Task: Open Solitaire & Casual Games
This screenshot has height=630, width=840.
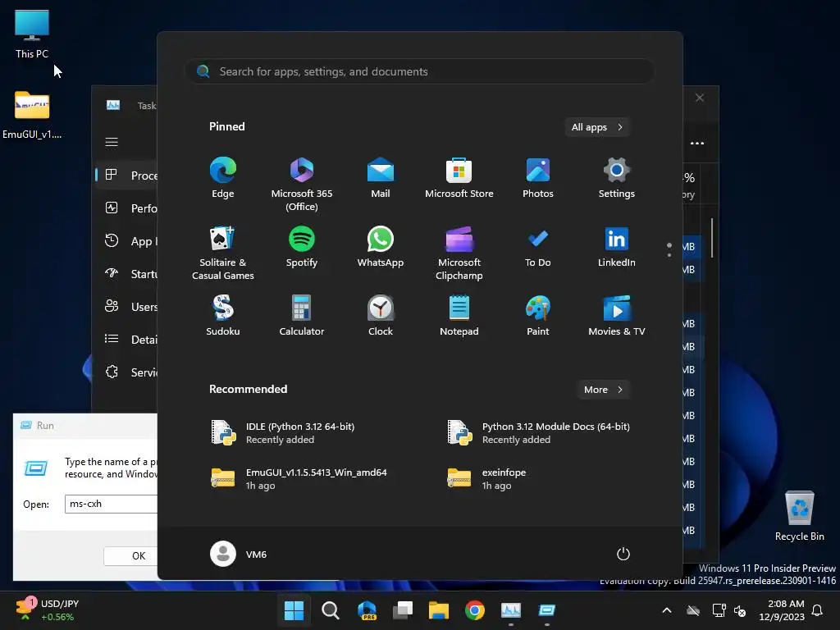Action: click(223, 253)
